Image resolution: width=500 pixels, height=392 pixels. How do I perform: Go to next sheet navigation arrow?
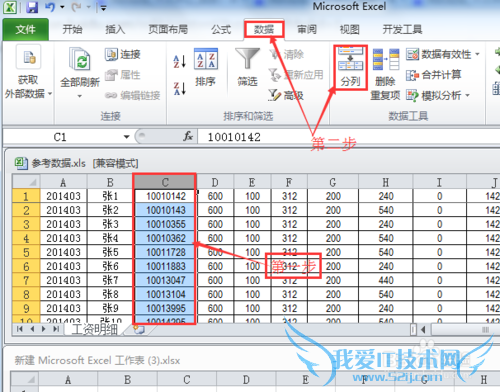coord(44,329)
